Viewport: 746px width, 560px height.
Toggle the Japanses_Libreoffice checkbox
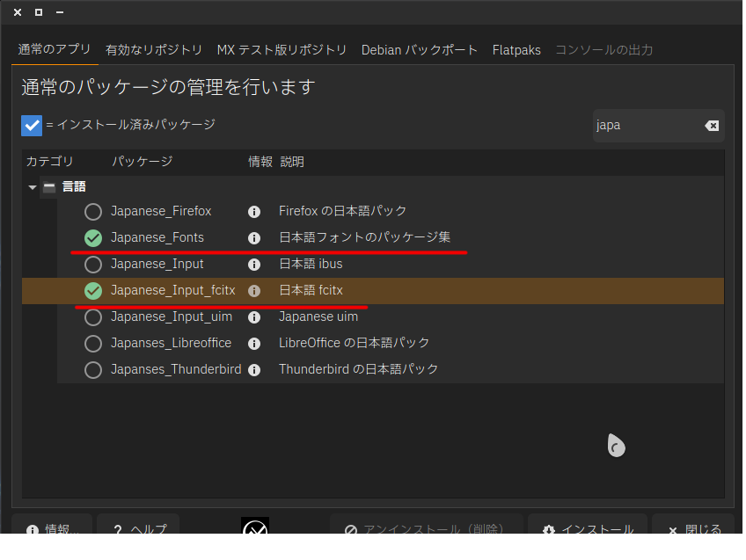pos(93,344)
